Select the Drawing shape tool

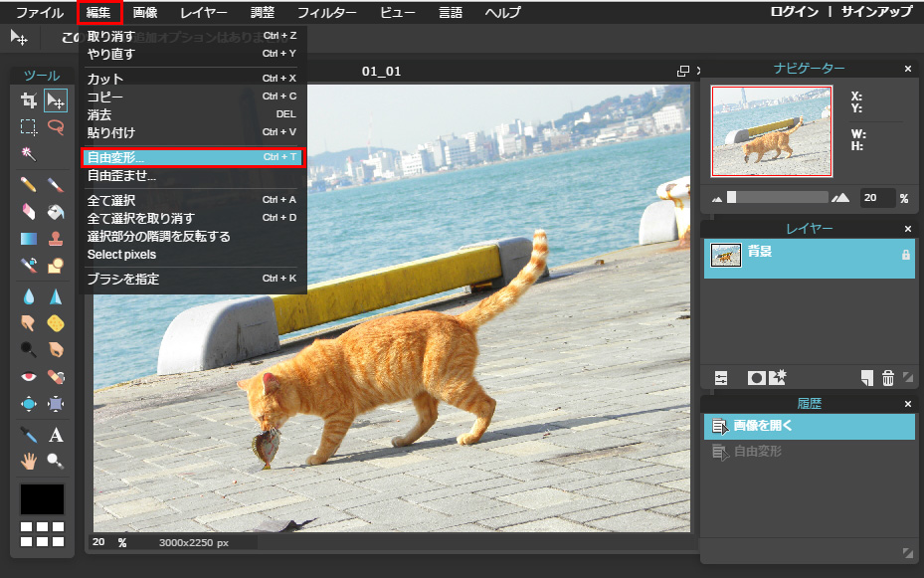(x=56, y=266)
